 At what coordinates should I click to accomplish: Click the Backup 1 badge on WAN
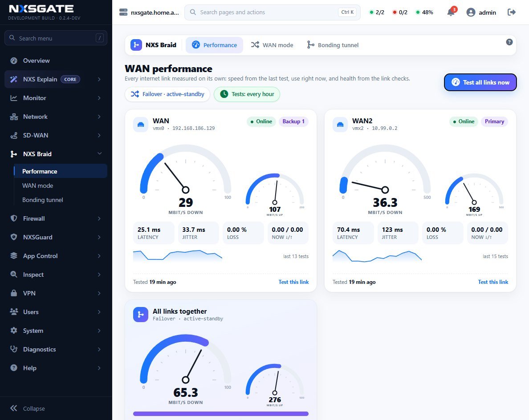click(293, 121)
